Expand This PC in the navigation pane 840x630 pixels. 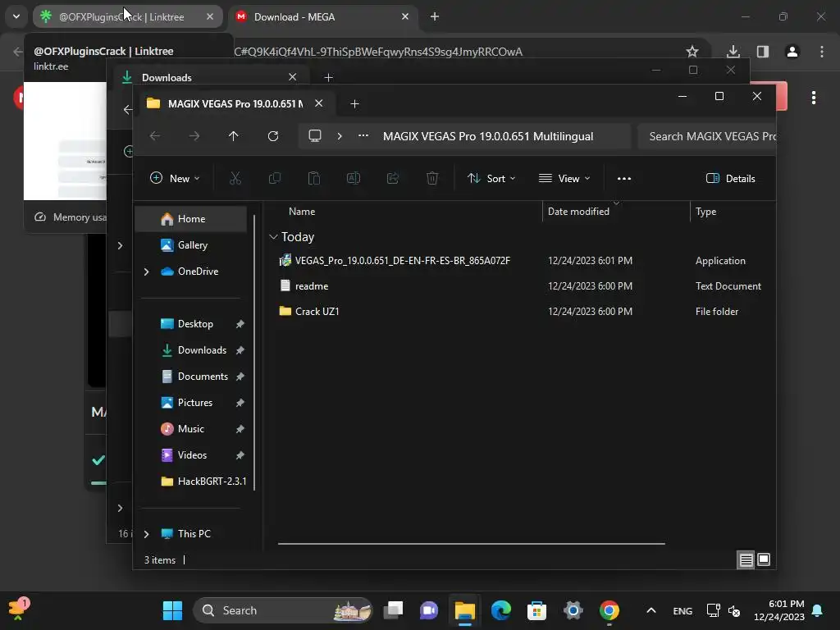[146, 534]
